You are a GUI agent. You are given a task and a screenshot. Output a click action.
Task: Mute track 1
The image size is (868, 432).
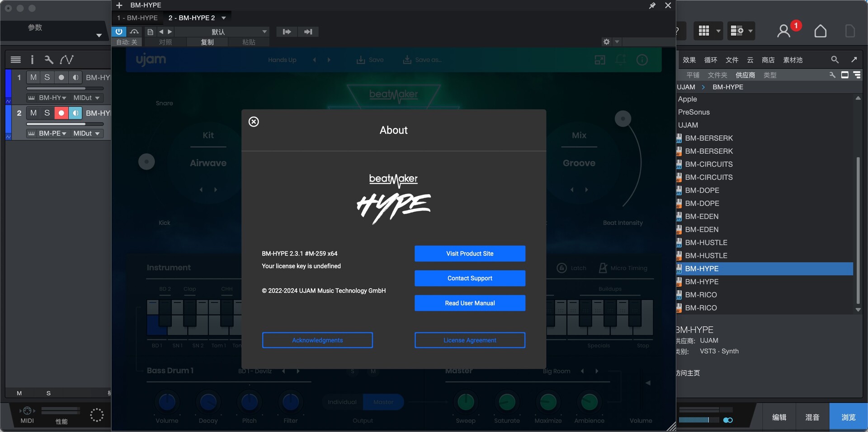tap(33, 77)
